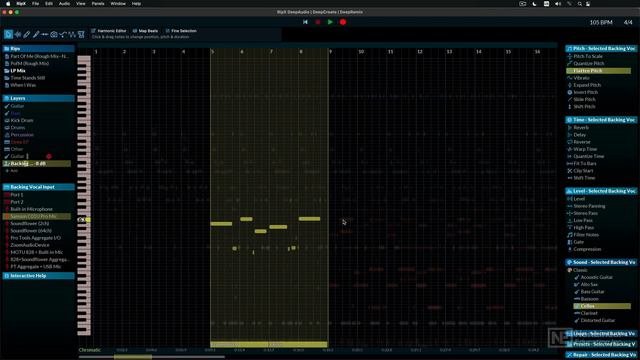Select the audition speaker tool
640x360 pixels.
(x=18, y=35)
